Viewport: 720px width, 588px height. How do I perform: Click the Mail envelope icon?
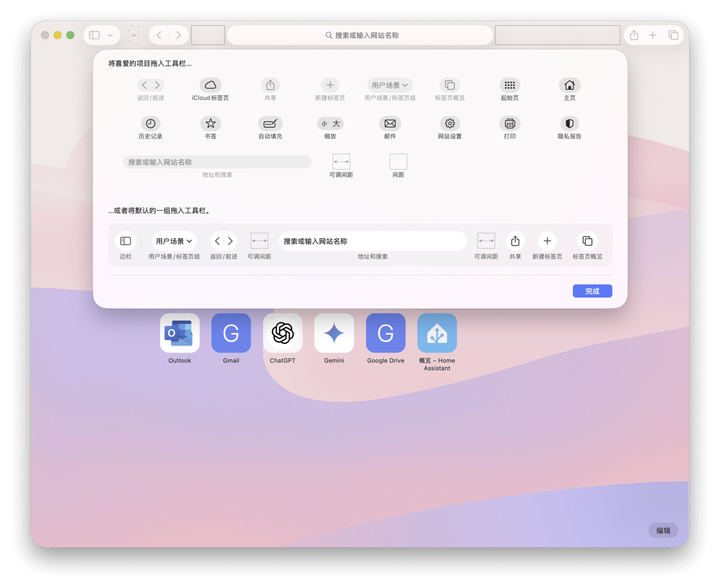[x=390, y=124]
